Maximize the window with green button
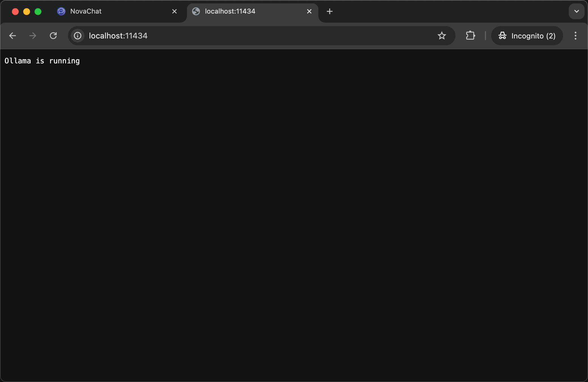Image resolution: width=588 pixels, height=382 pixels. tap(38, 11)
